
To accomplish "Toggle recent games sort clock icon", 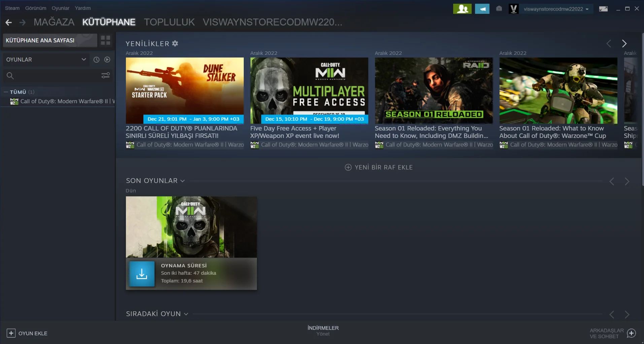I will tap(96, 60).
